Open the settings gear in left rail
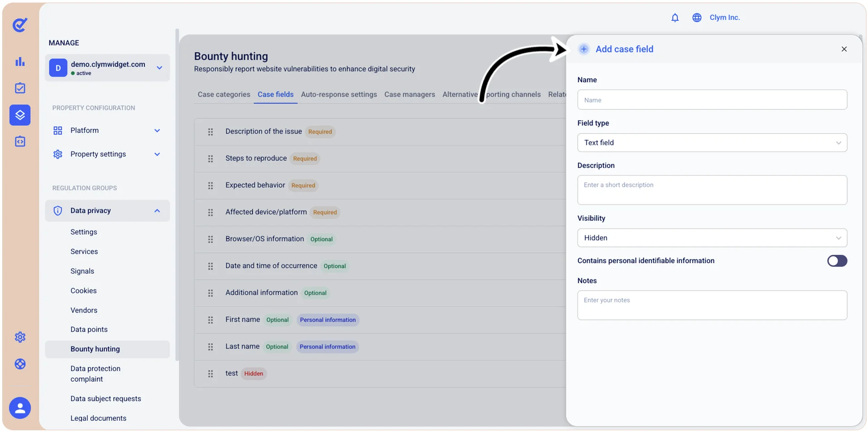 pos(20,337)
